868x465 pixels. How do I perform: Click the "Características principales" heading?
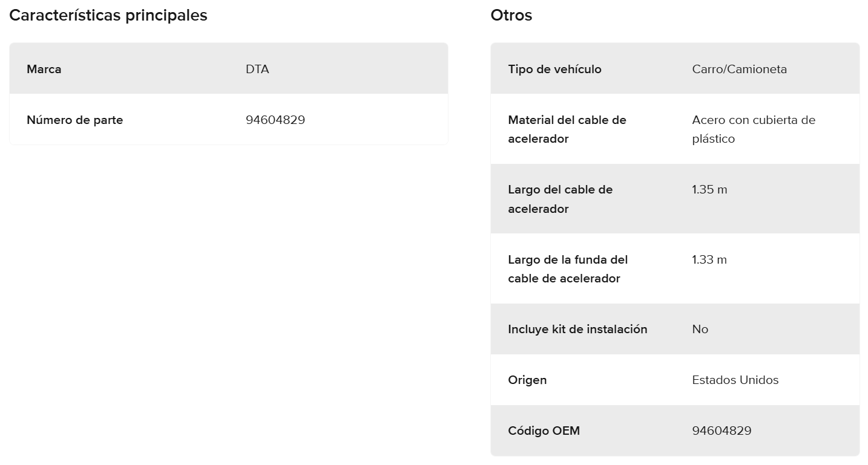[x=108, y=16]
